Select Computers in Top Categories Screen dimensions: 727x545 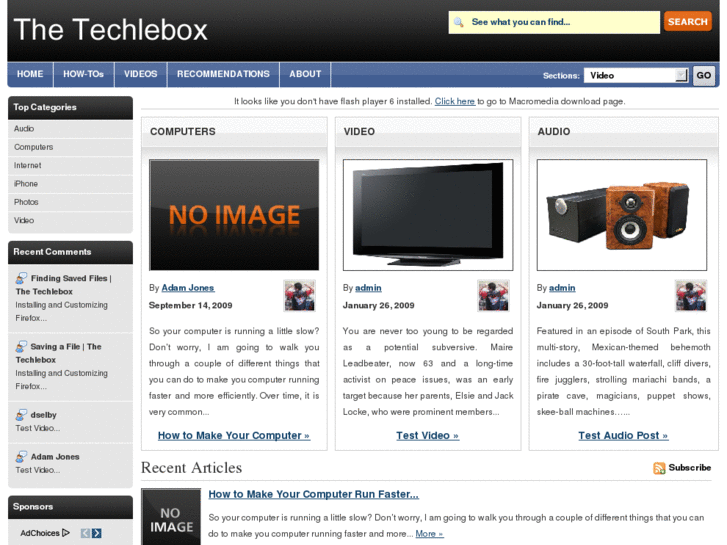33,147
